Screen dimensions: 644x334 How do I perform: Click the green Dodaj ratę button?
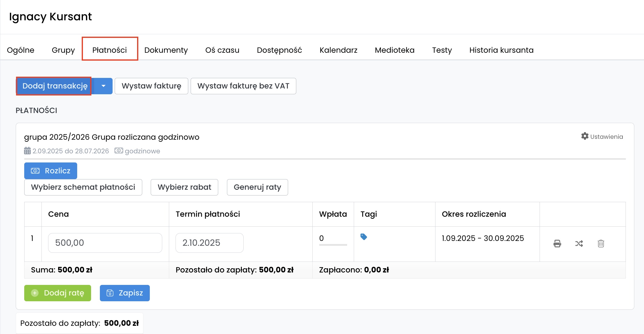(57, 293)
